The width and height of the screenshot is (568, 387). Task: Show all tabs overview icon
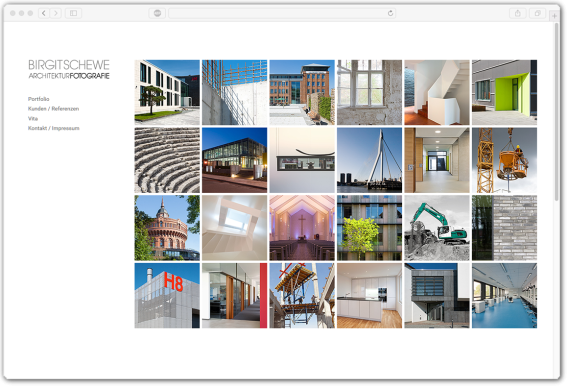538,13
